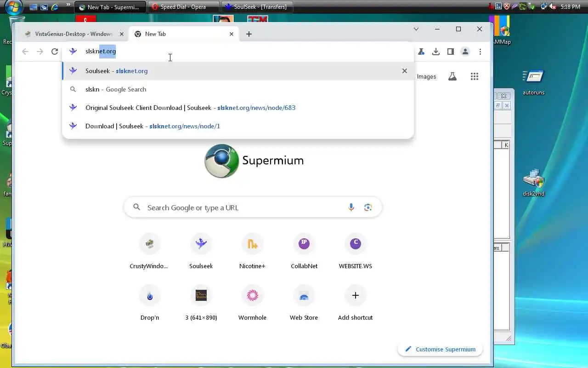Open Original Soulseek Client Download suggestion
The height and width of the screenshot is (368, 588).
pyautogui.click(x=238, y=108)
